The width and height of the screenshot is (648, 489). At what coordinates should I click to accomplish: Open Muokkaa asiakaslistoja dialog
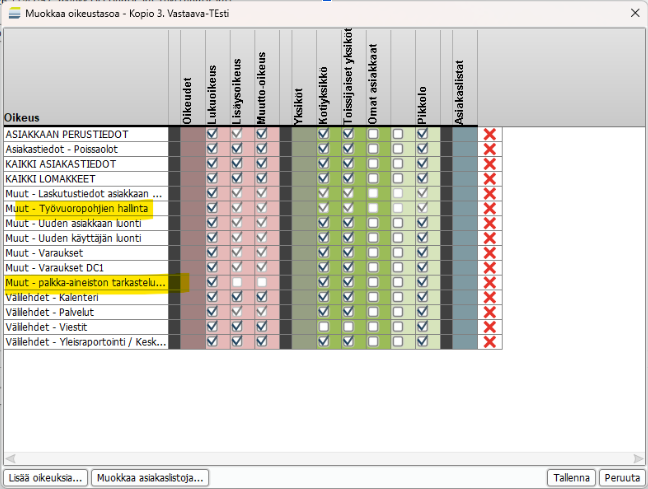point(150,478)
